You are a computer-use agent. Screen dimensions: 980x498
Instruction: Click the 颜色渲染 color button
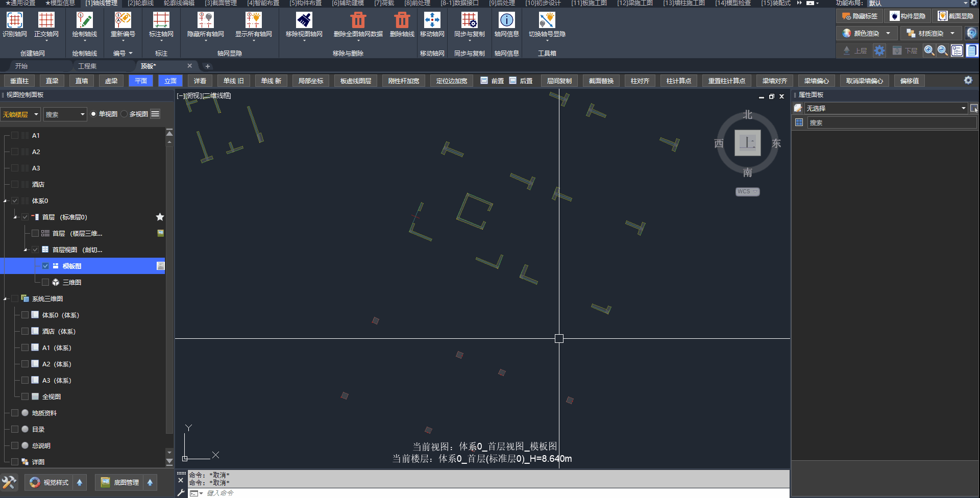point(866,33)
